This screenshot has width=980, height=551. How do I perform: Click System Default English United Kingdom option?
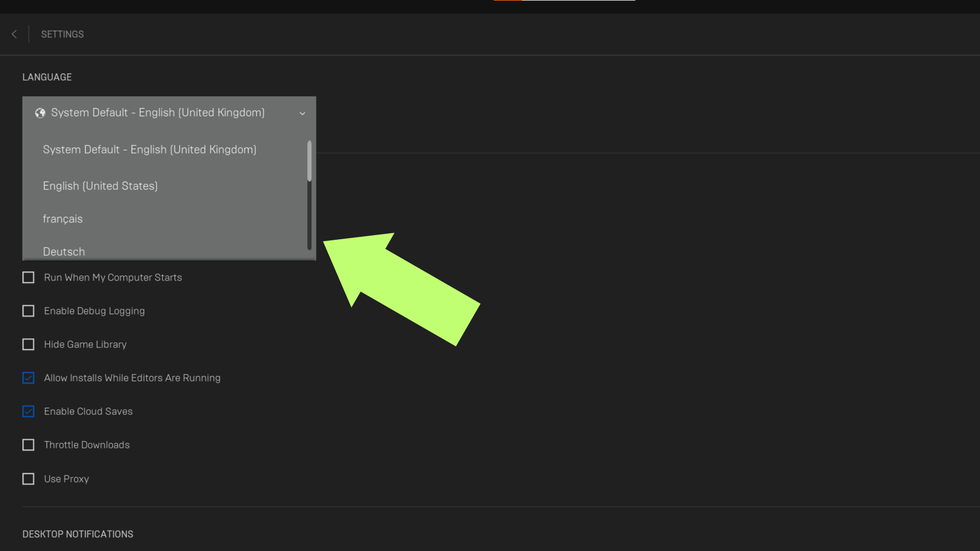pos(150,149)
